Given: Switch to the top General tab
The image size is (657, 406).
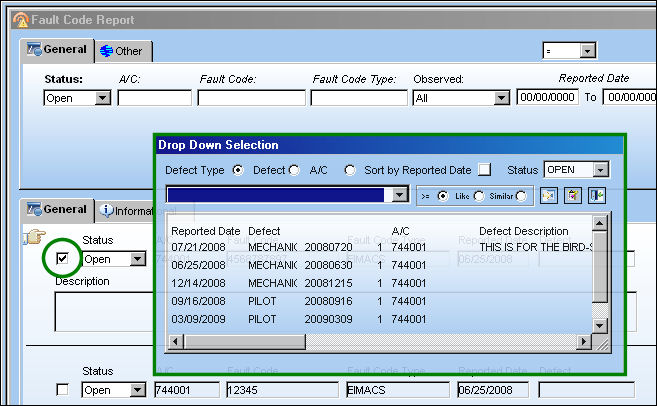Looking at the screenshot, I should [x=57, y=49].
